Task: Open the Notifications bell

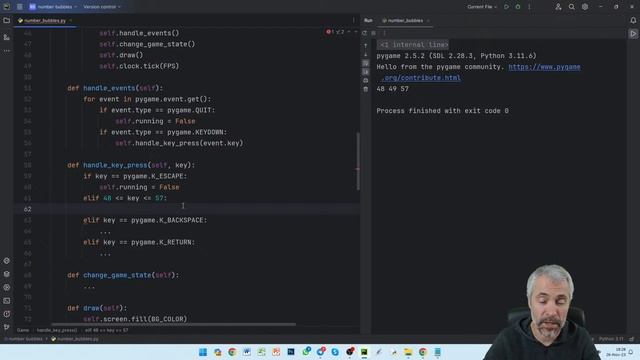Action: [x=633, y=20]
